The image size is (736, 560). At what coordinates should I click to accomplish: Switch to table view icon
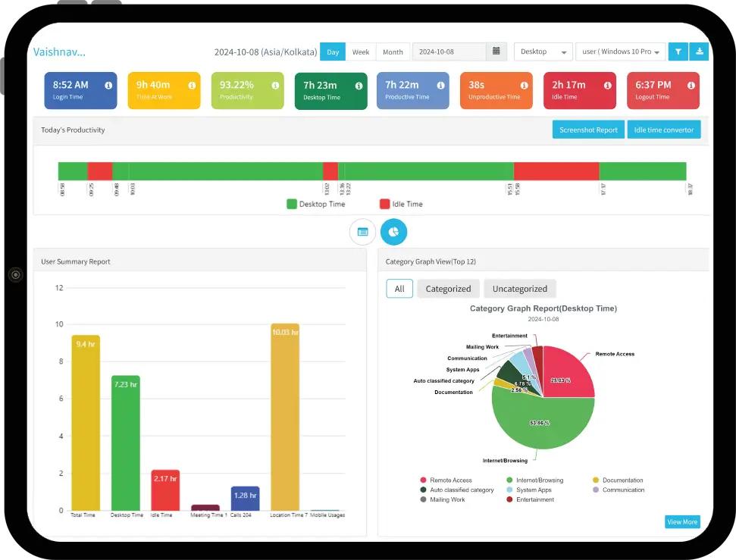(x=362, y=231)
